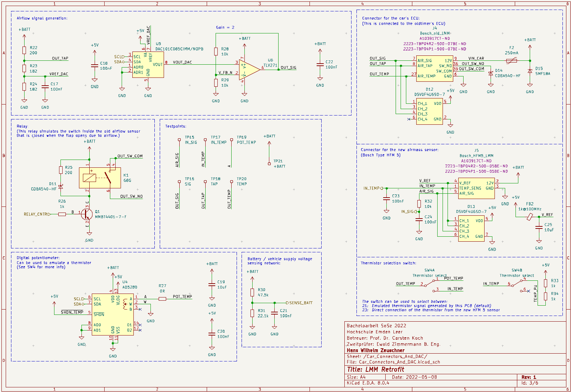
Task: Click test point TP21 +BATT
Action: point(269,163)
